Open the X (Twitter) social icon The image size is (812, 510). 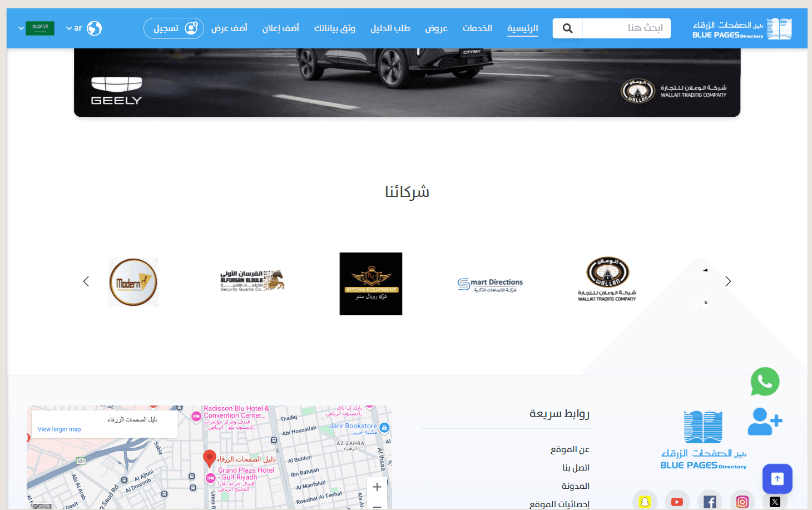point(775,502)
